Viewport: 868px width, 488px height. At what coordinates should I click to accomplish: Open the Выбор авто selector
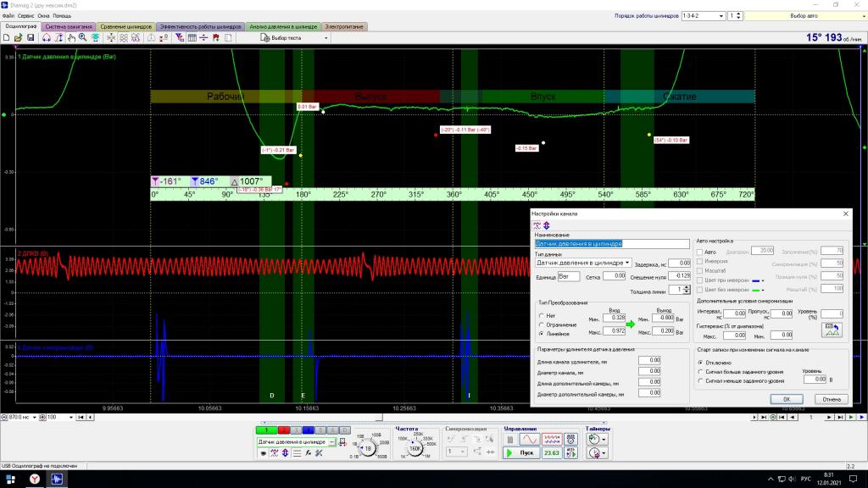[x=805, y=16]
